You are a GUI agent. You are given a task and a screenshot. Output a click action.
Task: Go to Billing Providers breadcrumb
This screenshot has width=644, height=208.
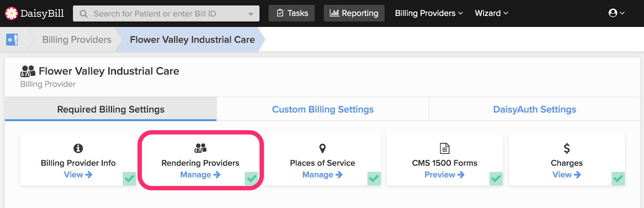tap(77, 40)
